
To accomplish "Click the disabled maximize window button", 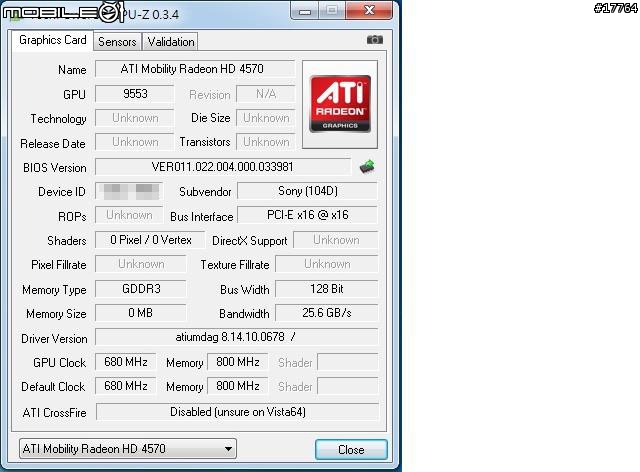I will coord(332,10).
